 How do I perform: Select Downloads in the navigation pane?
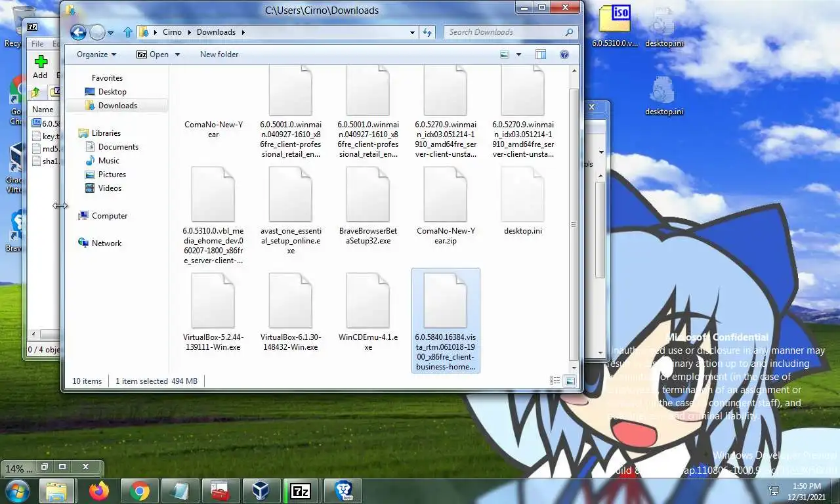[x=117, y=106]
